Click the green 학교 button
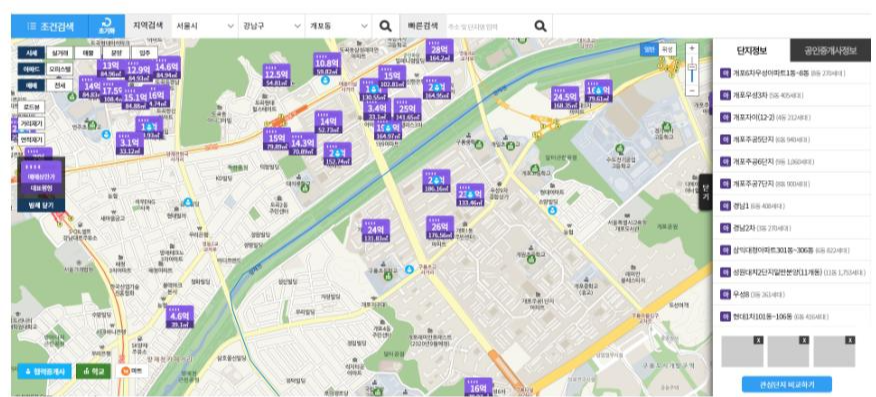 [x=93, y=371]
